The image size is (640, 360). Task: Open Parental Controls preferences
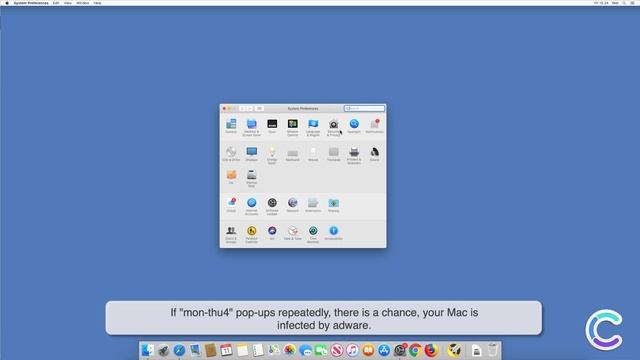point(251,234)
